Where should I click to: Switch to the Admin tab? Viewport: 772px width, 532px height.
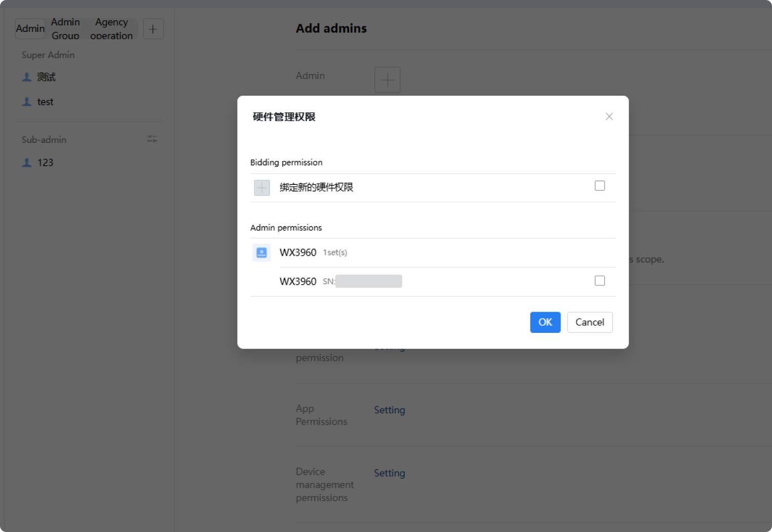pos(30,29)
